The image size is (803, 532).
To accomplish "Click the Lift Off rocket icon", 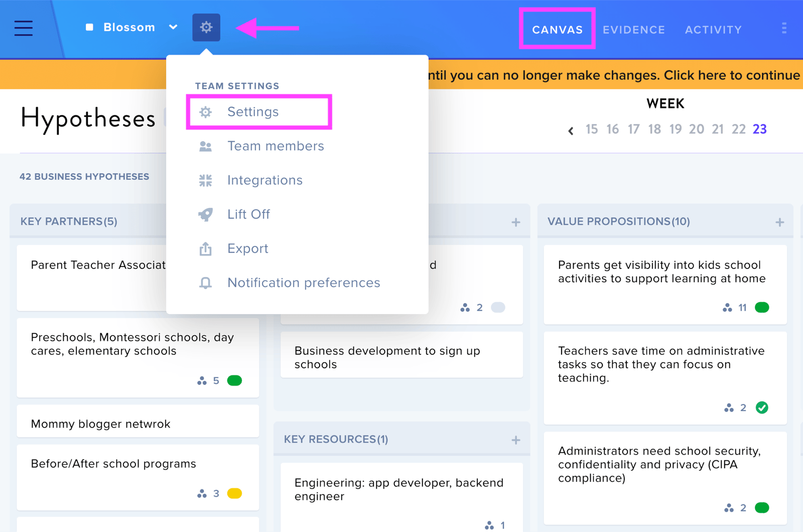I will (x=205, y=214).
